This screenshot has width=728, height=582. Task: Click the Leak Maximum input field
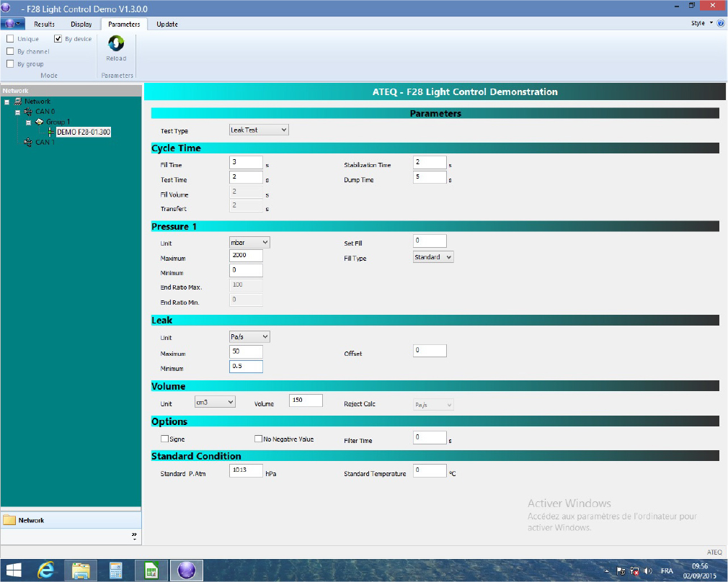click(246, 352)
